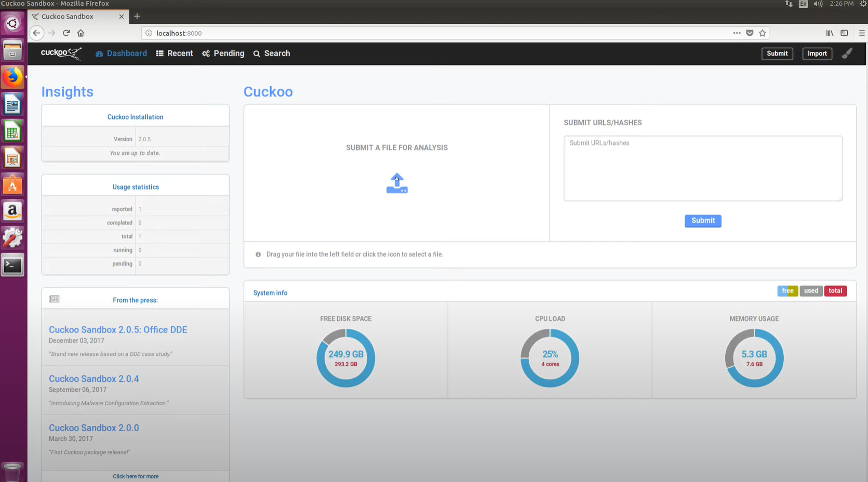868x482 pixels.
Task: Click inside the Submit URLs/hashes text area
Action: 702,168
